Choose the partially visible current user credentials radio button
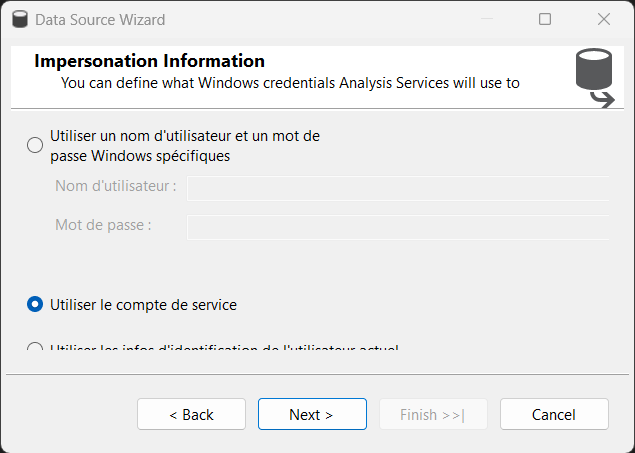Viewport: 635px width, 453px height. pyautogui.click(x=35, y=347)
